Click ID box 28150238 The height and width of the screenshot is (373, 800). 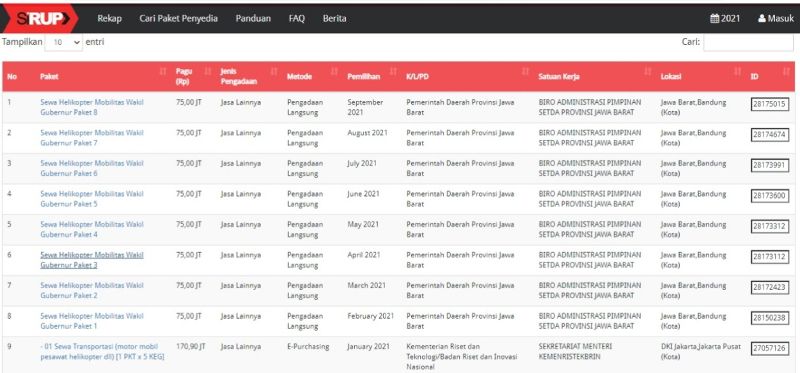pos(770,318)
